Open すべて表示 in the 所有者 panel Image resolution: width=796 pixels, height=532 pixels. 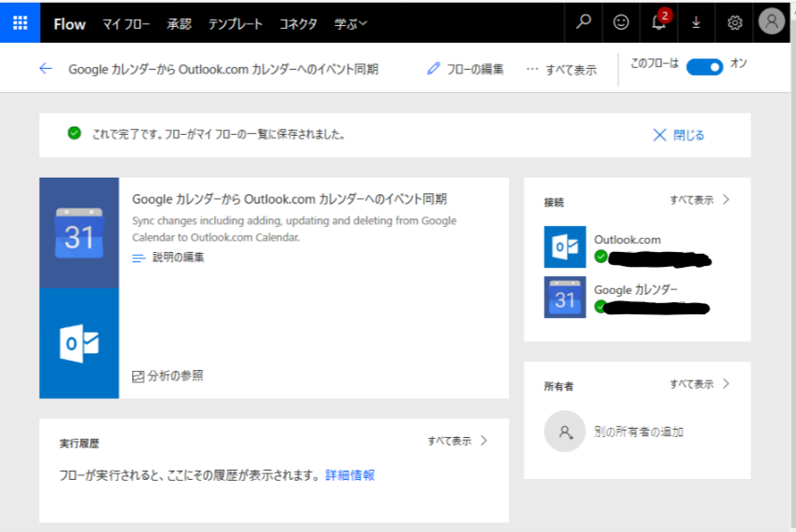[x=699, y=384]
